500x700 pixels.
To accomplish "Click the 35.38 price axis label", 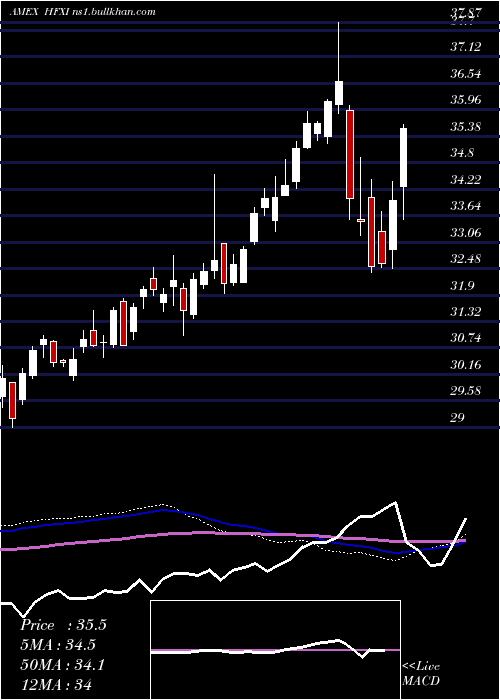I will 466,126.
